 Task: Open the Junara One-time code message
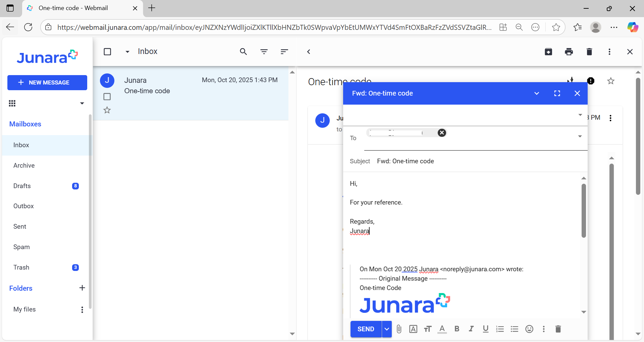[x=191, y=93]
